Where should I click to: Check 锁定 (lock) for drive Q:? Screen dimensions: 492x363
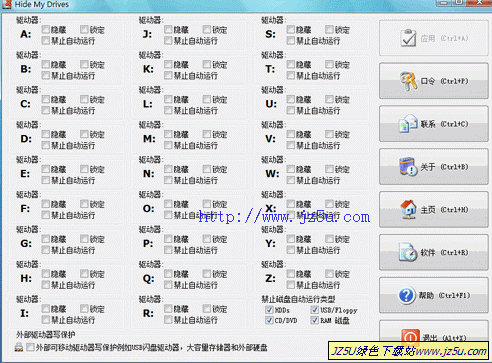[x=207, y=274]
